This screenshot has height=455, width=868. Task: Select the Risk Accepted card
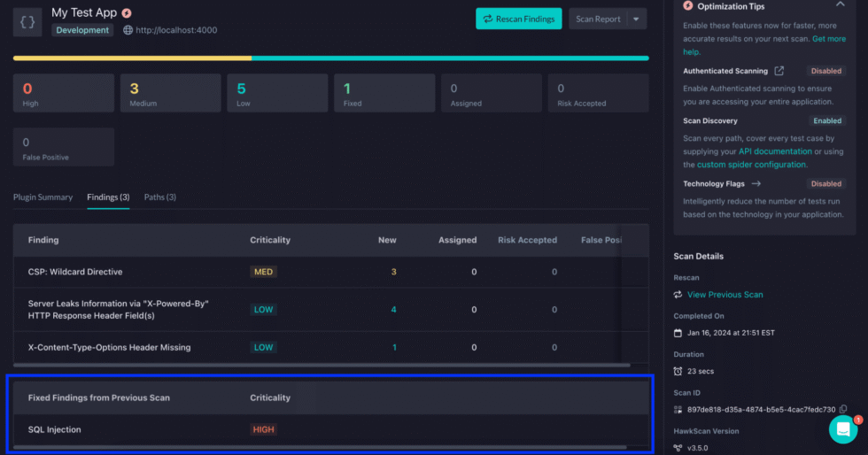pos(599,93)
